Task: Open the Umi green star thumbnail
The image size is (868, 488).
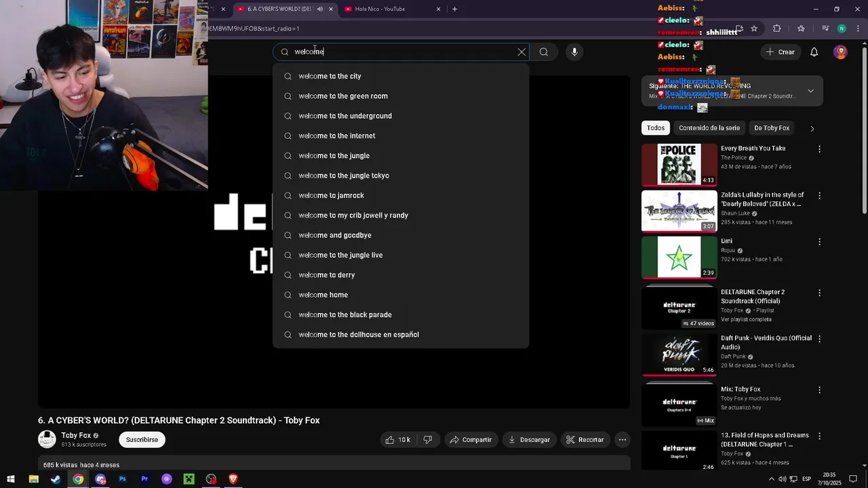Action: click(x=679, y=258)
